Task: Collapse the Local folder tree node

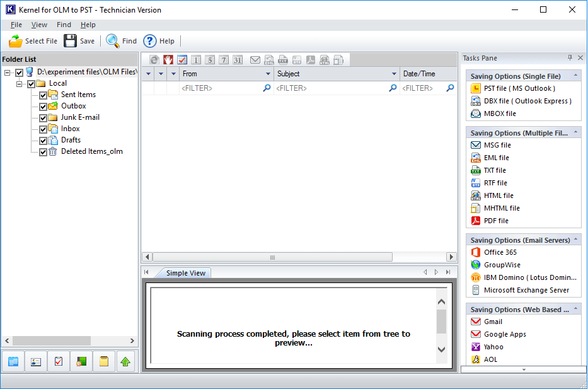Action: (19, 84)
